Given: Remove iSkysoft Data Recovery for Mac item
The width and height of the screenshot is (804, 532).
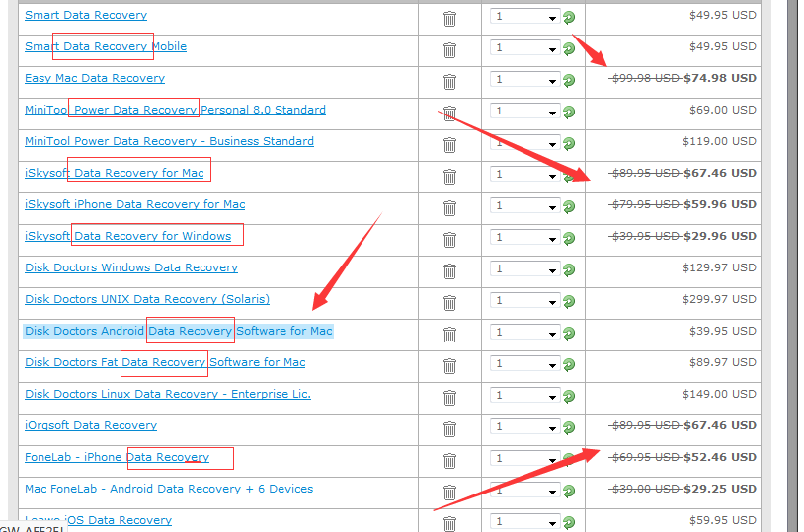Looking at the screenshot, I should [x=449, y=177].
